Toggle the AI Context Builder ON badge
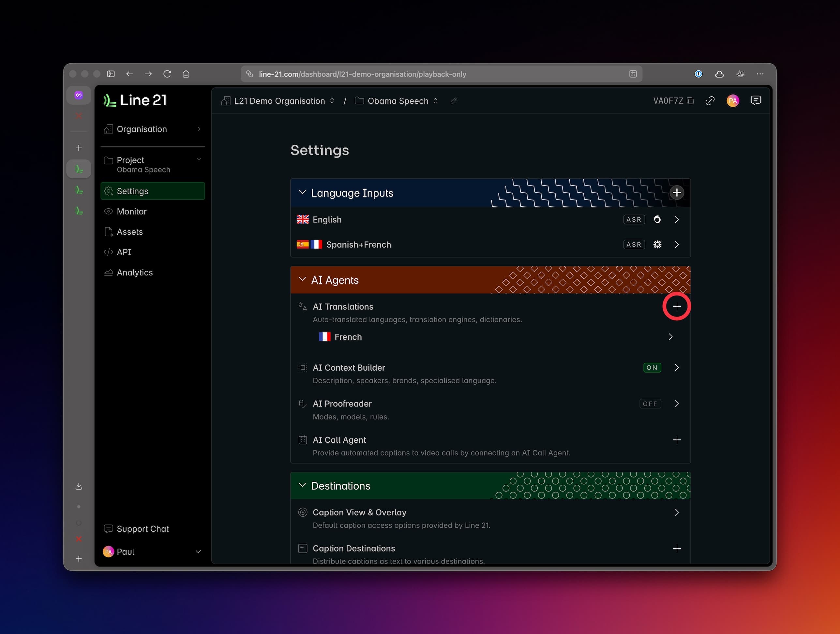840x634 pixels. 652,367
